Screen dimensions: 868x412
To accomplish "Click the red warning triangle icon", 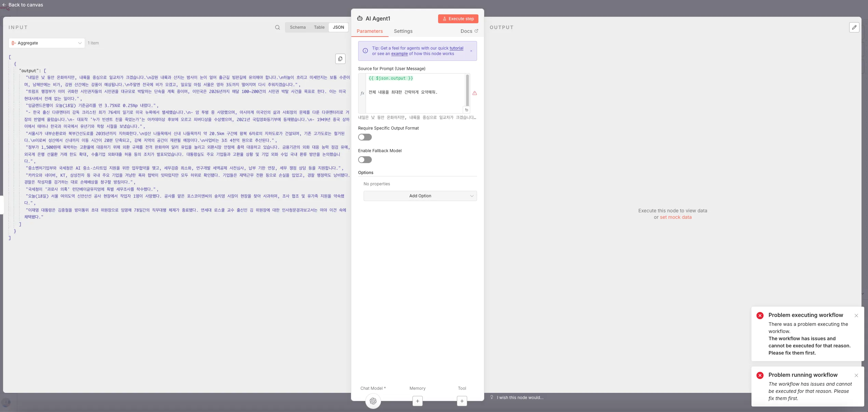I will tap(475, 93).
